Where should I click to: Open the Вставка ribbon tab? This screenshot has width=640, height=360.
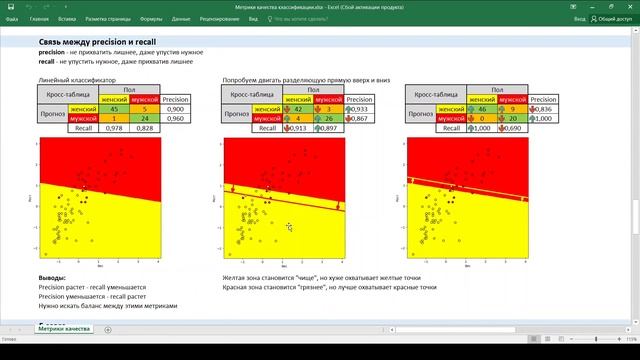click(x=67, y=19)
